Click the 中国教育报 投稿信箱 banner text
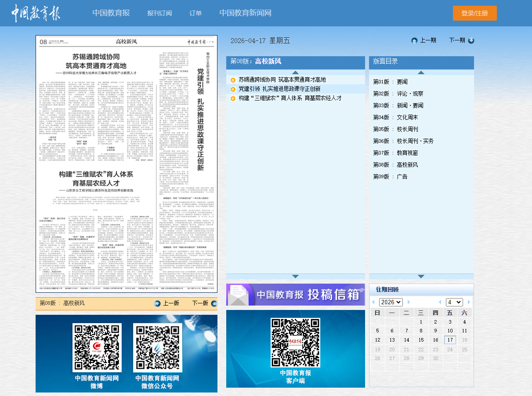532x396 pixels. [x=308, y=295]
